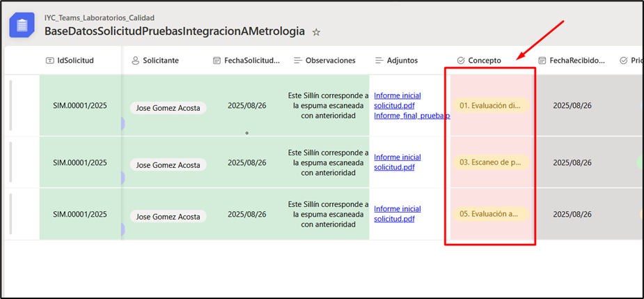Click the calendar icon beside FechaSolicitud header
The width and height of the screenshot is (644, 299).
coord(217,61)
